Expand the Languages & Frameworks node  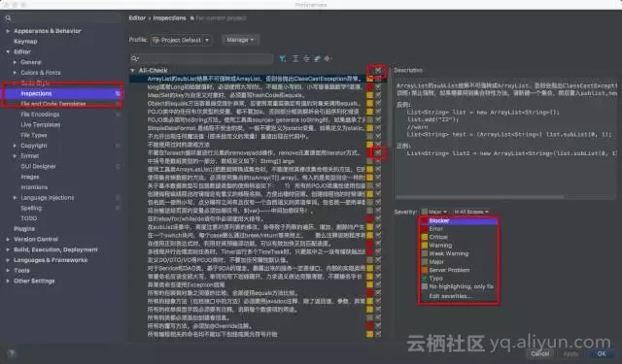[8, 260]
